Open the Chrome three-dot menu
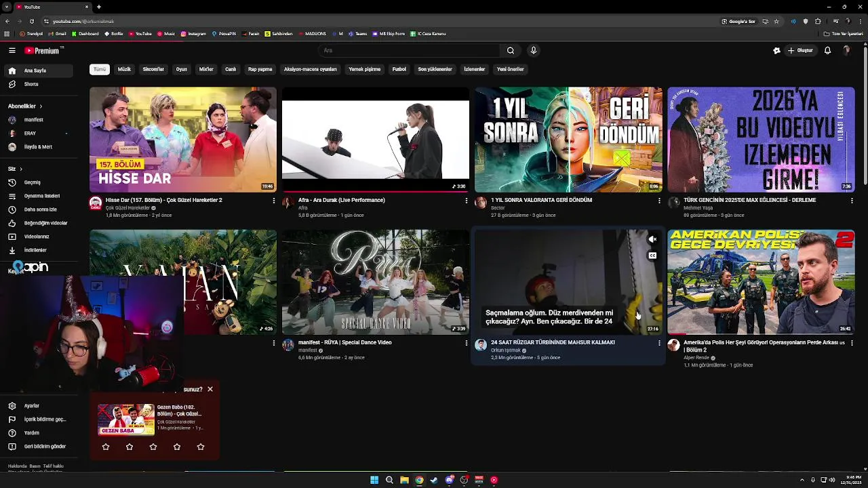 [x=861, y=21]
